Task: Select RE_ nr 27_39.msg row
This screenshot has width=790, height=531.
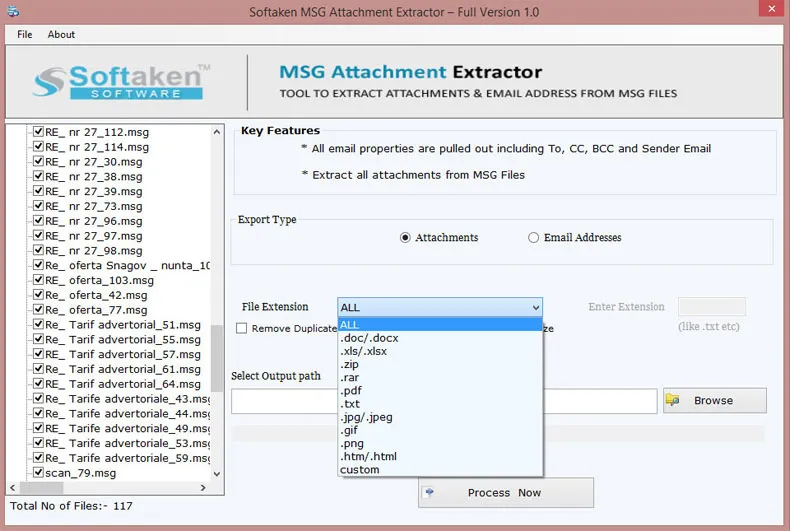Action: click(x=94, y=191)
